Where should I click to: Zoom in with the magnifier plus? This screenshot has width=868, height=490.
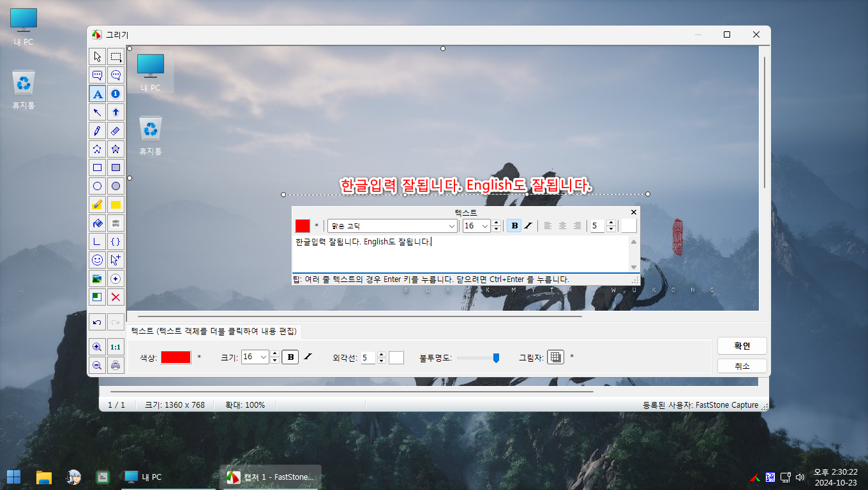(x=97, y=347)
